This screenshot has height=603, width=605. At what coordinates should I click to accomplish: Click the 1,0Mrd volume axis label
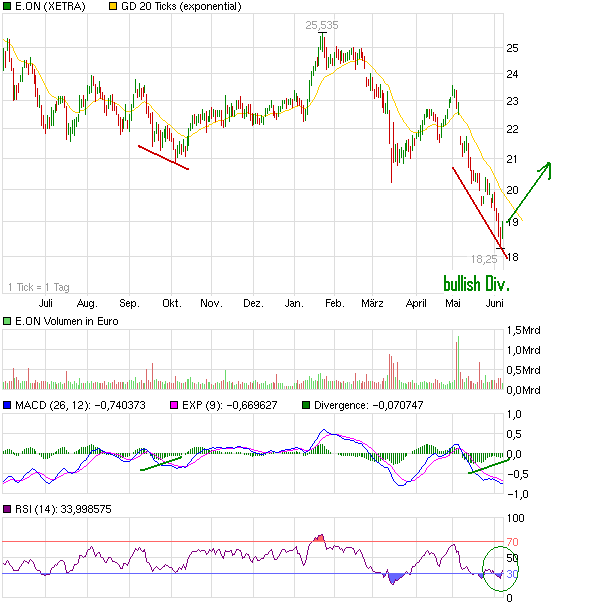pyautogui.click(x=524, y=350)
